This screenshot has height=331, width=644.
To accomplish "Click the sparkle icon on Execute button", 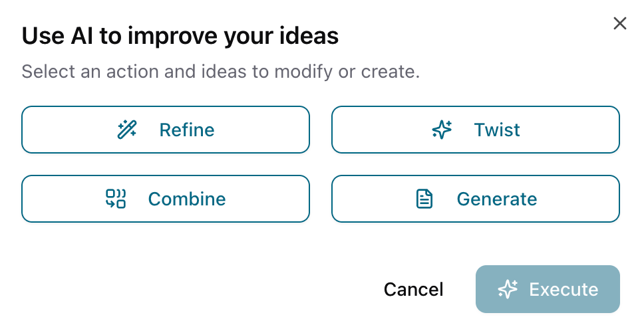I will point(508,289).
